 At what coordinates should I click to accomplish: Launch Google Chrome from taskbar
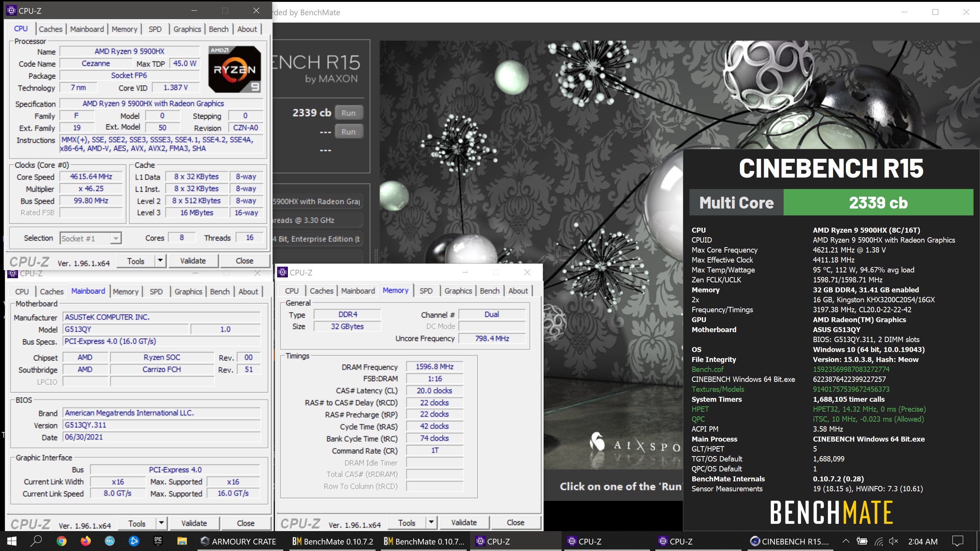61,541
